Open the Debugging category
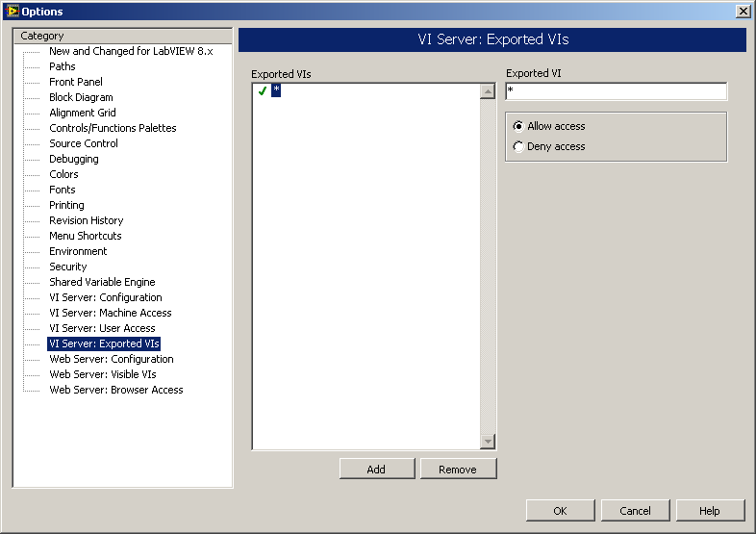Image resolution: width=756 pixels, height=534 pixels. (74, 159)
